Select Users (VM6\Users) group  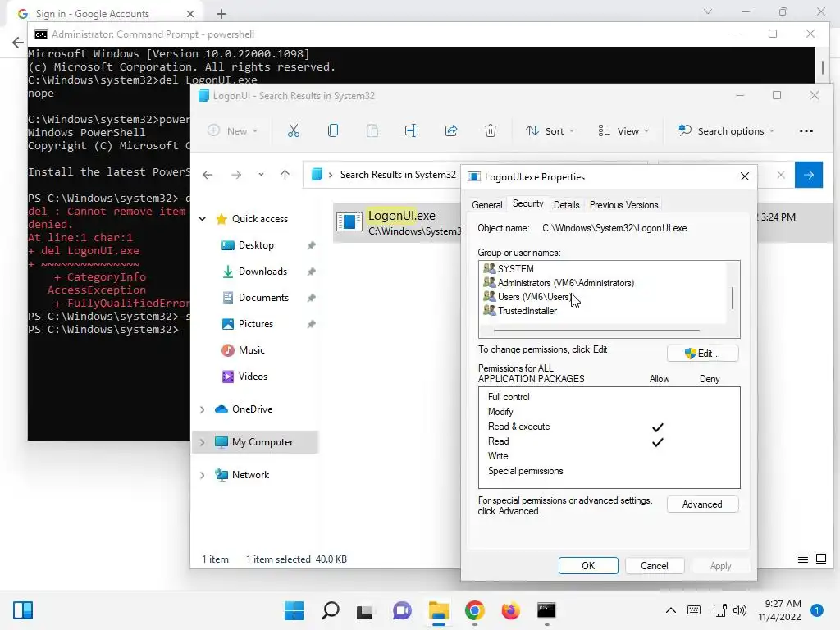point(533,296)
